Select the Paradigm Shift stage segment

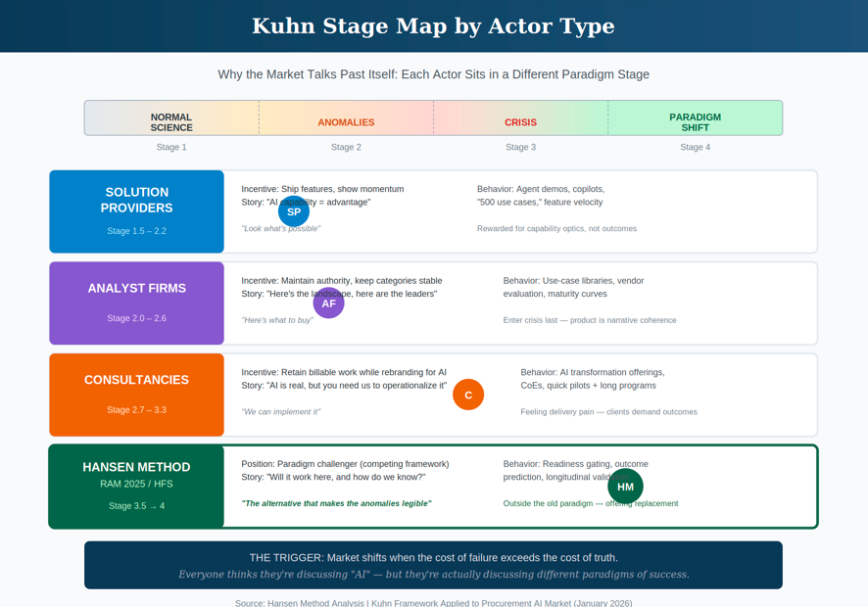coord(695,118)
